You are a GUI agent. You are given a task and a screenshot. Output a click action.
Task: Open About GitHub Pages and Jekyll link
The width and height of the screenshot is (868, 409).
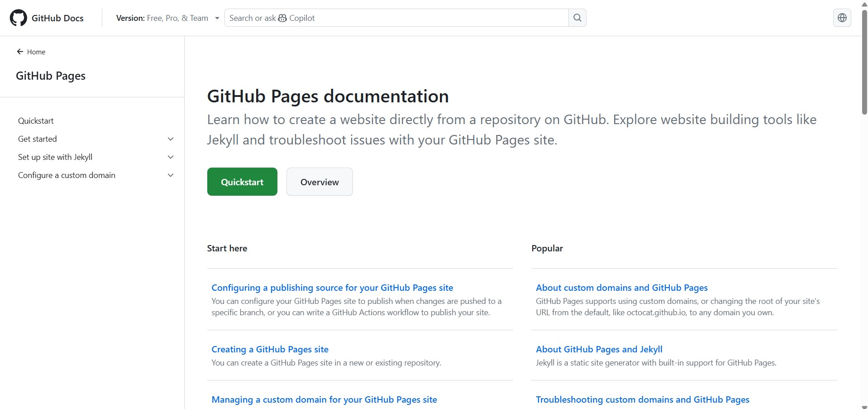tap(599, 349)
